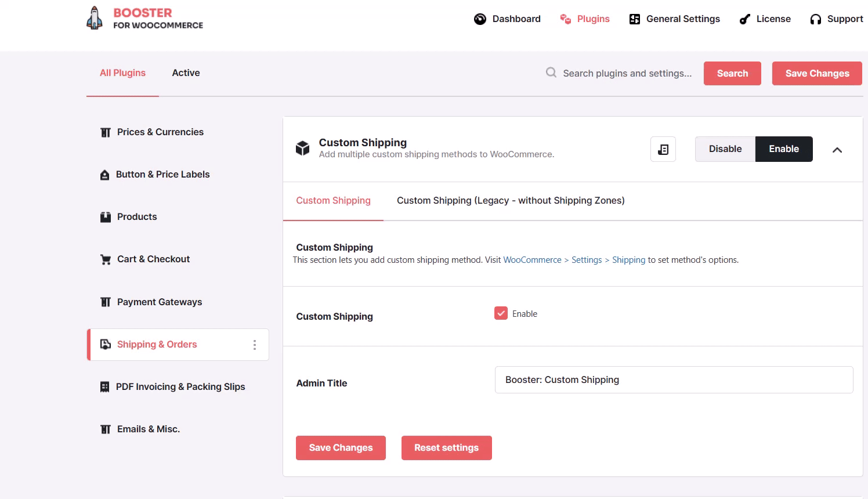Select the Custom Shipping Legacy tab
The height and width of the screenshot is (499, 868).
(x=511, y=201)
